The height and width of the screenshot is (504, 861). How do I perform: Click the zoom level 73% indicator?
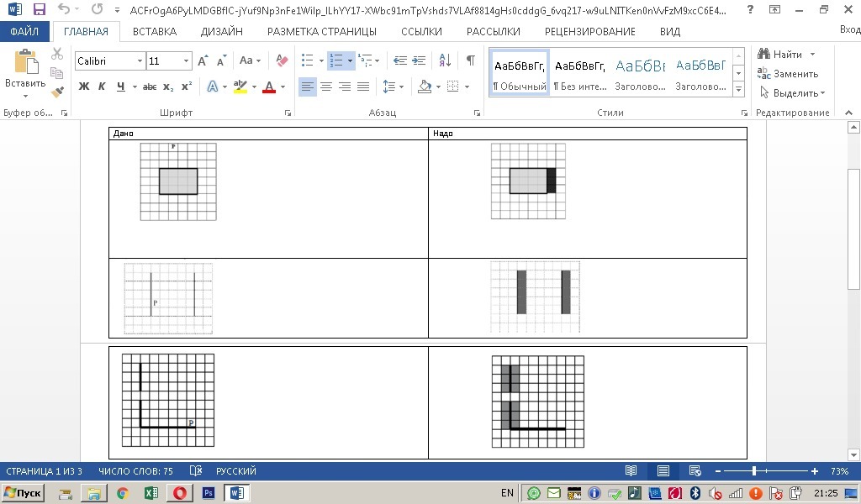840,470
